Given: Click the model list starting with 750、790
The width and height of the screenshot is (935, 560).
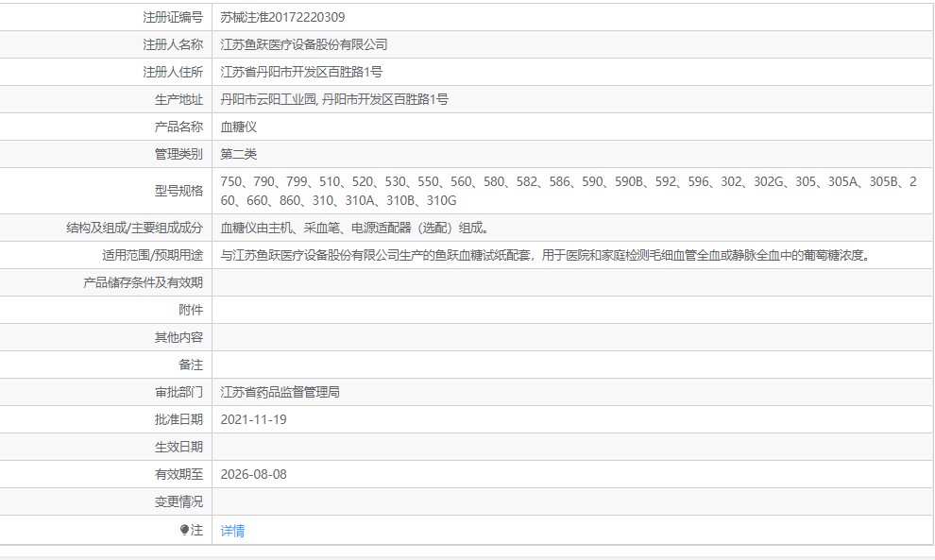Looking at the screenshot, I should [x=569, y=191].
